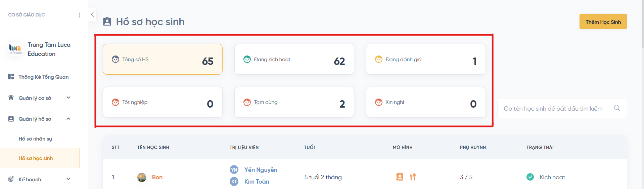644x189 pixels.
Task: Click the KT therapist avatar badge
Action: coord(234,182)
